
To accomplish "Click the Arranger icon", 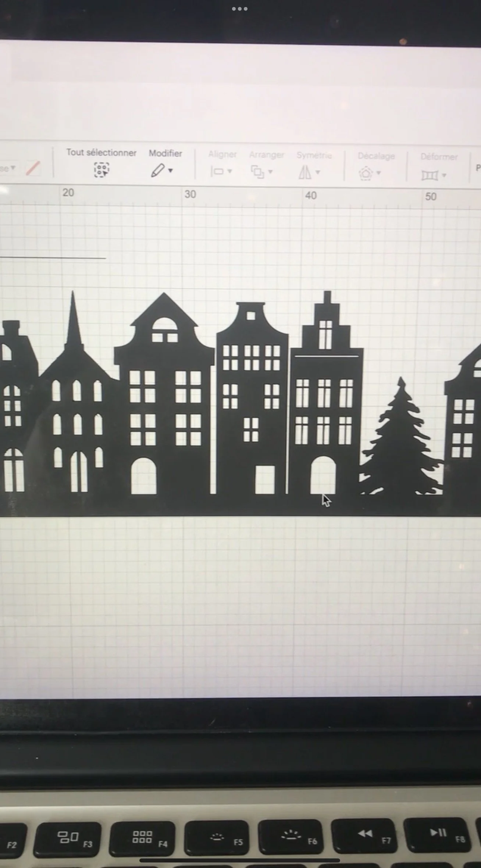I will [x=257, y=172].
